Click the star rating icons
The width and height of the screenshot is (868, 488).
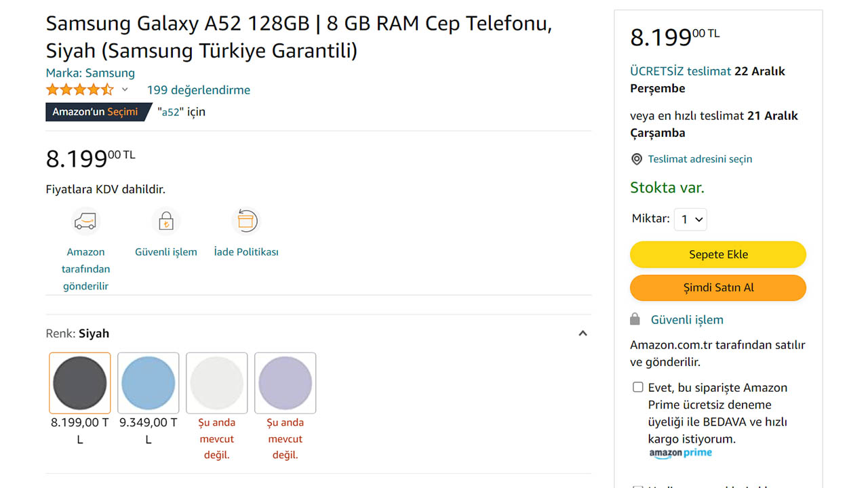tap(80, 90)
